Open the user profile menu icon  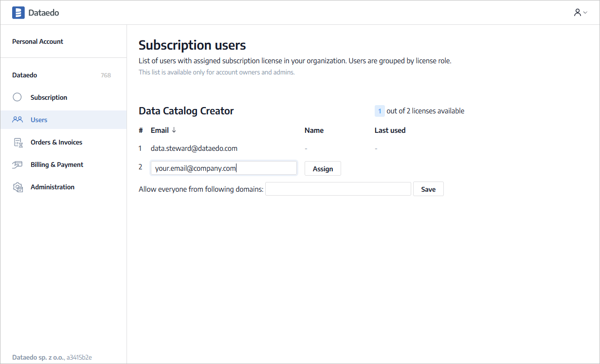pyautogui.click(x=577, y=13)
